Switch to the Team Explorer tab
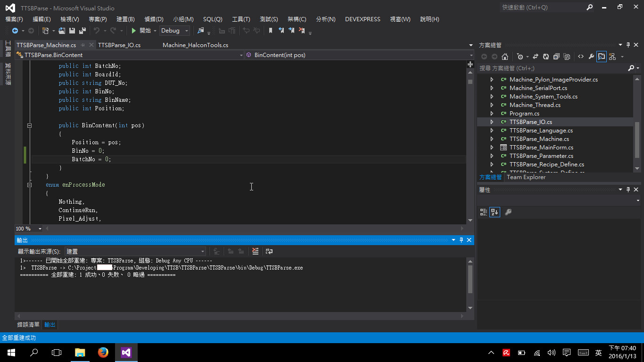 [526, 177]
